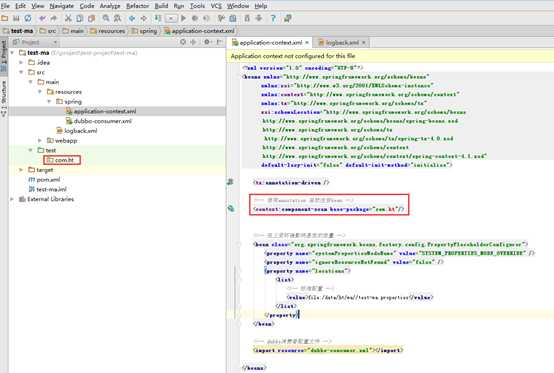Select application-context.xml in project tree
Image resolution: width=554 pixels, height=373 pixels.
coord(101,111)
